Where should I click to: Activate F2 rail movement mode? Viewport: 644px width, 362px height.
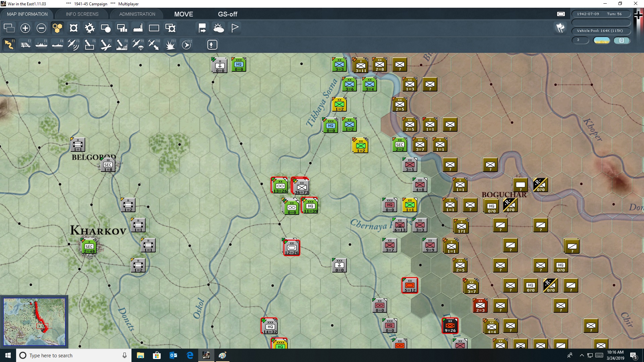pyautogui.click(x=25, y=45)
